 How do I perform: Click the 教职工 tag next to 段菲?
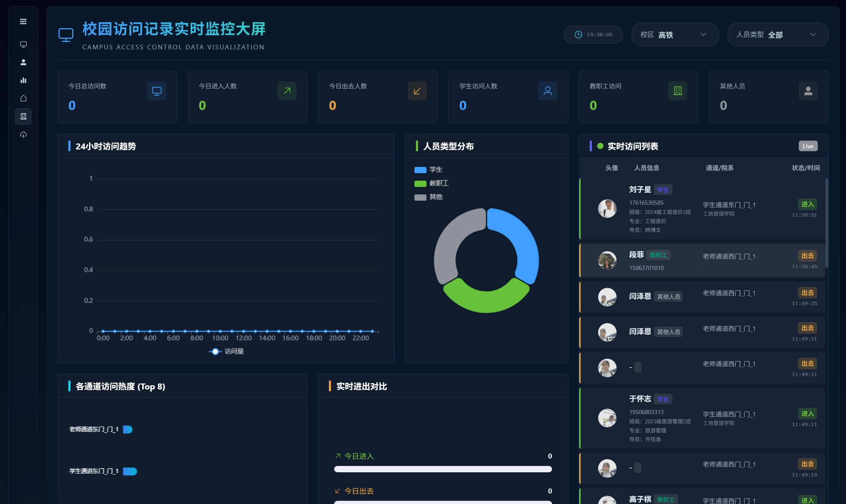[658, 255]
